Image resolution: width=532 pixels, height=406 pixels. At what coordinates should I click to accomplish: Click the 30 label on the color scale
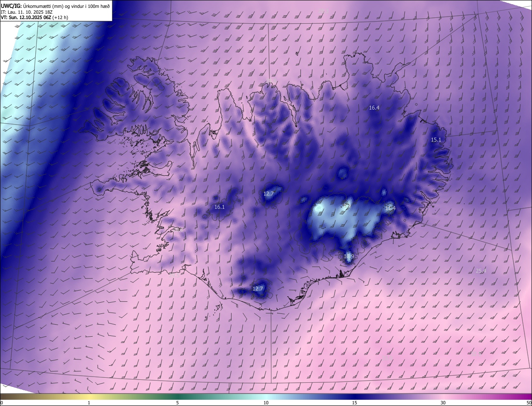(x=443, y=403)
